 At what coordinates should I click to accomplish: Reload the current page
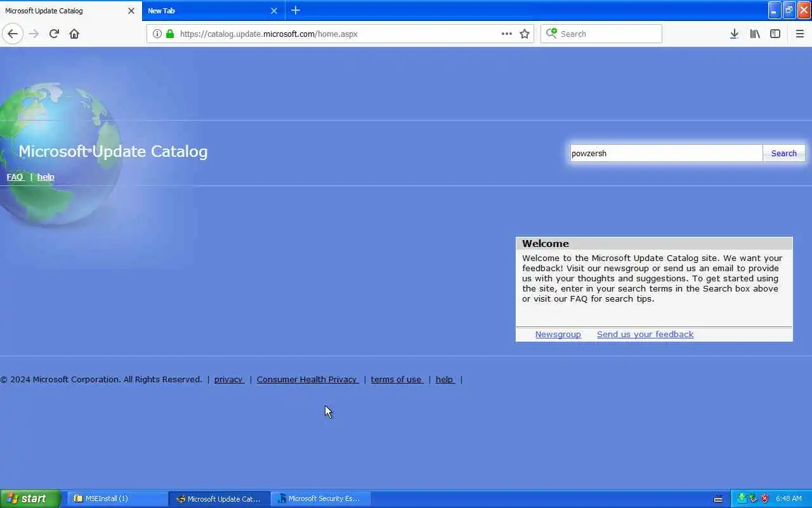54,34
